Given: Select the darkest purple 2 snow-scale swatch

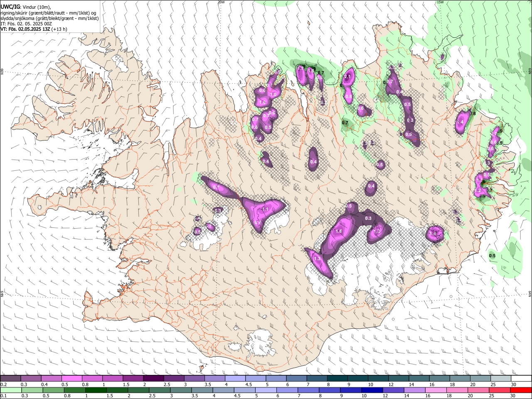Looking at the screenshot, I should point(153,378).
